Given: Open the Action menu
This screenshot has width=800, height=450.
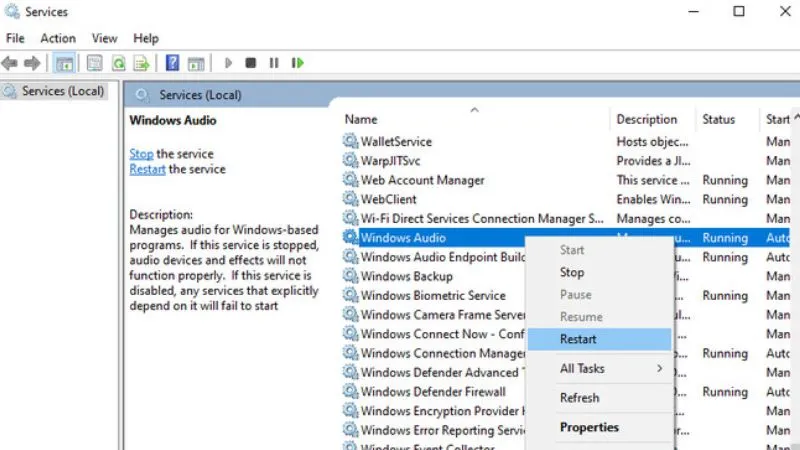Looking at the screenshot, I should (58, 38).
